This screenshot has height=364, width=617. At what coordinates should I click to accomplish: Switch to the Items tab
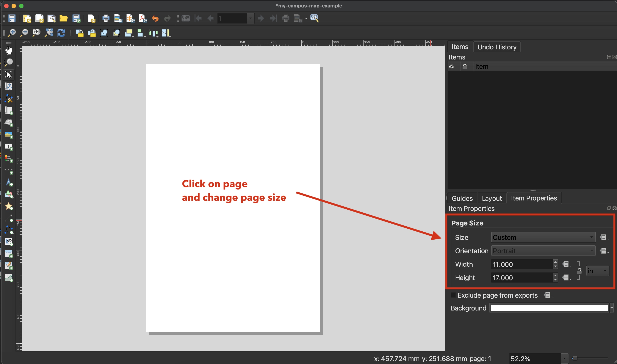click(460, 47)
